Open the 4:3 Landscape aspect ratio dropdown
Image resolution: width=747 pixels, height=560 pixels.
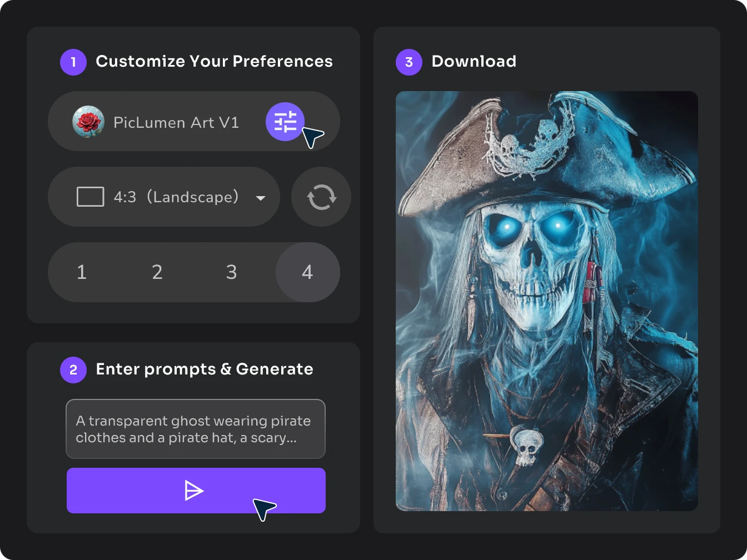pyautogui.click(x=164, y=197)
